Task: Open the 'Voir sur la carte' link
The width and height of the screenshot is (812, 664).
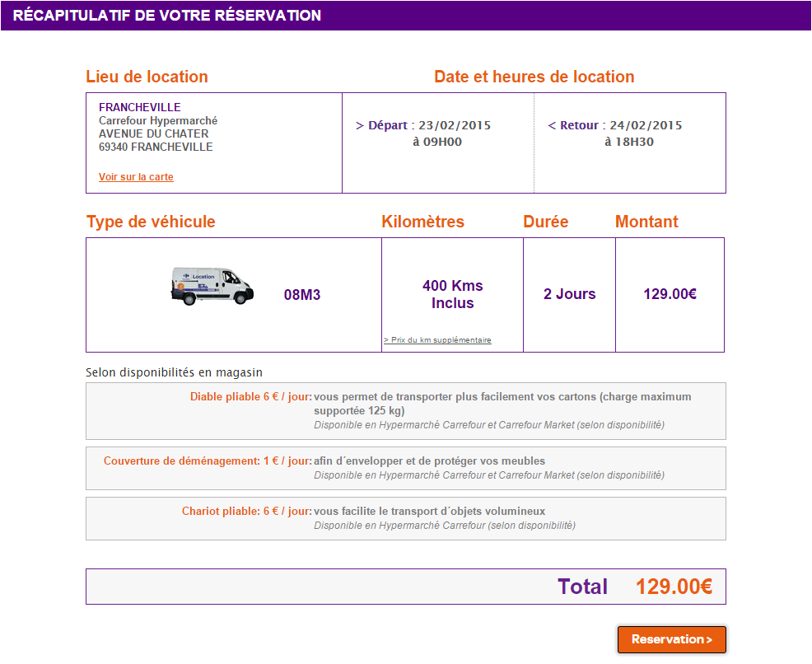Action: 136,177
